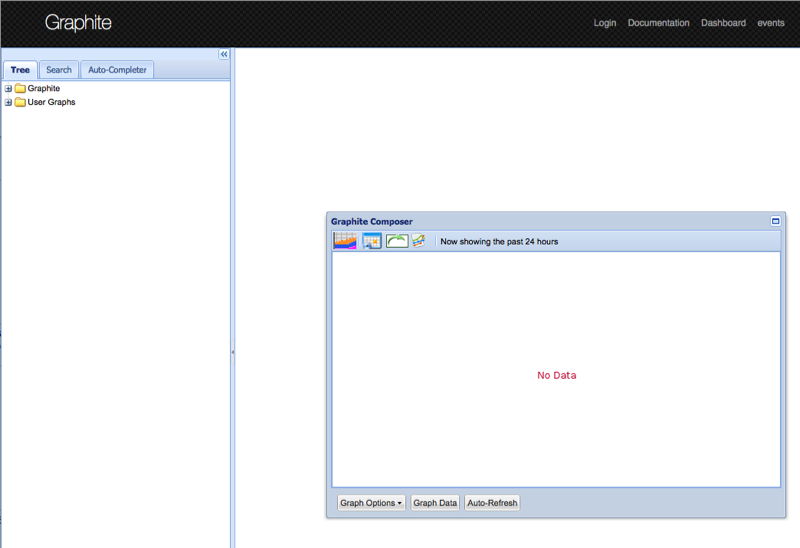Switch to the Search tab

point(59,70)
